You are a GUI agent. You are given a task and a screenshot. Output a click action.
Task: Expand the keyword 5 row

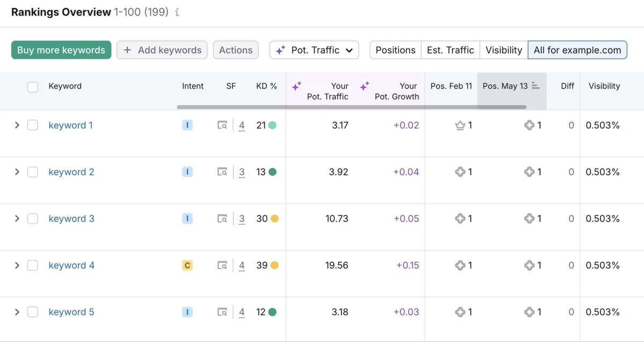(x=17, y=312)
